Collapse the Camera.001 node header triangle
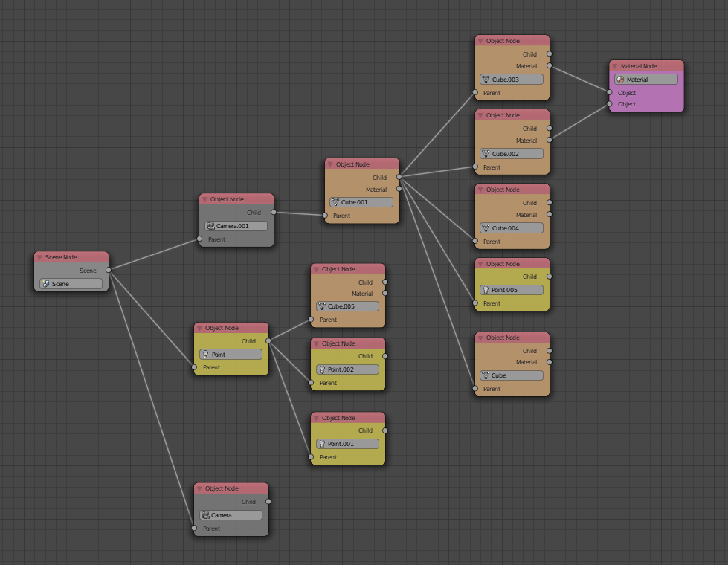728x565 pixels. point(204,199)
